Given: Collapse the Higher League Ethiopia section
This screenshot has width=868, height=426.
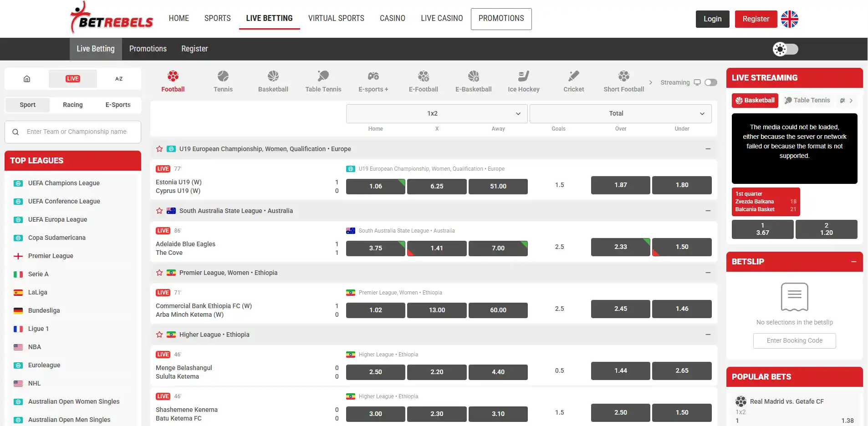Looking at the screenshot, I should click(708, 335).
